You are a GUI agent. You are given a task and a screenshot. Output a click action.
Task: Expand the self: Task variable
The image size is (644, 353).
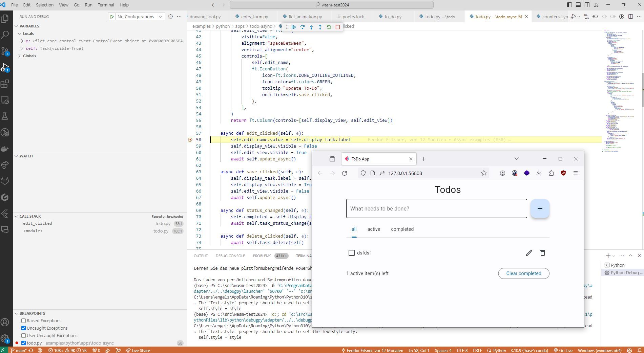click(x=22, y=48)
